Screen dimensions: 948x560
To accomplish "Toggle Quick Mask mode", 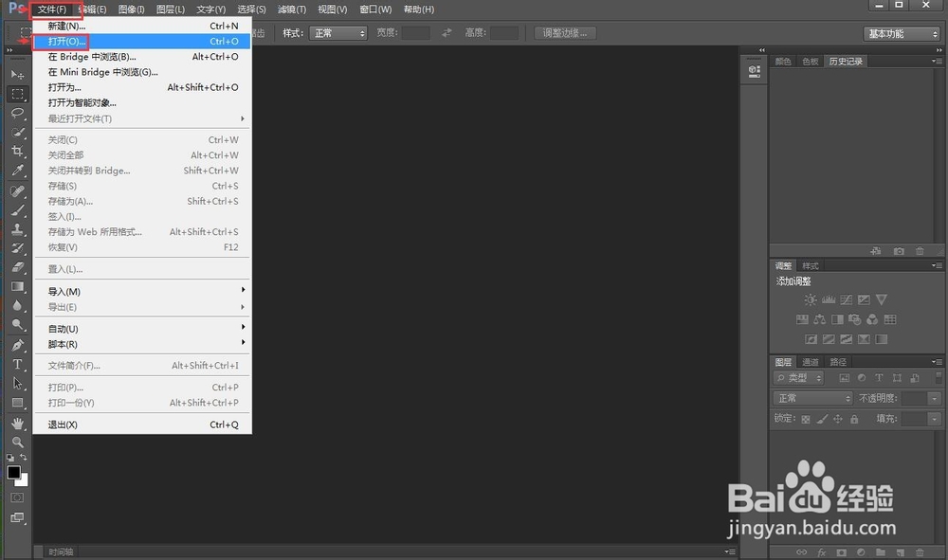I will pyautogui.click(x=17, y=497).
